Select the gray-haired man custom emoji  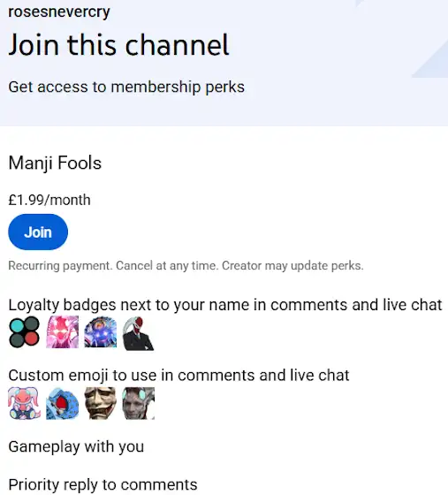139,403
